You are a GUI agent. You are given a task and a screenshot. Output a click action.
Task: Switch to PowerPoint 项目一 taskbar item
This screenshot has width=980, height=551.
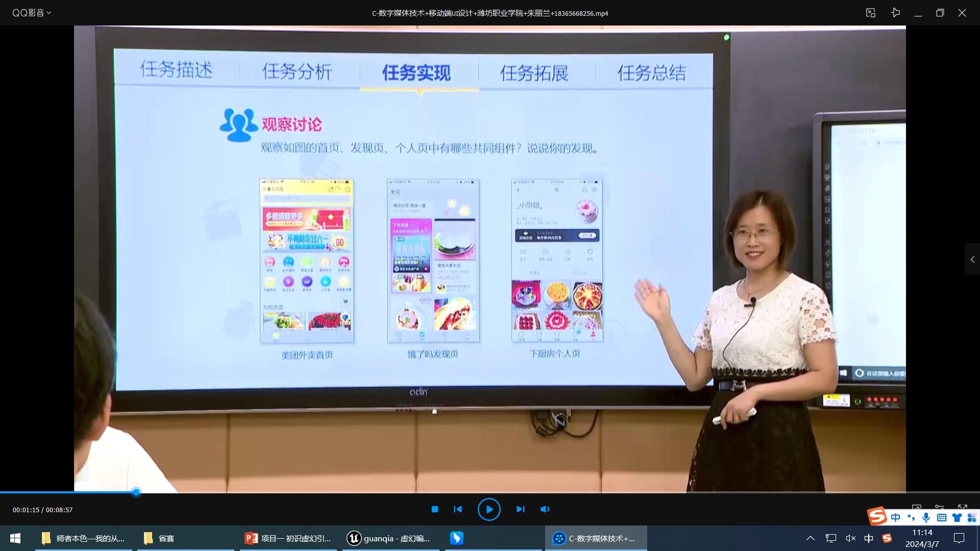(x=288, y=538)
